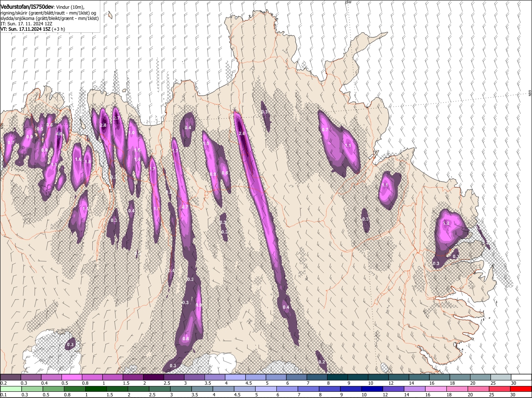Click the 2.8 precipitation value on the map
The width and height of the screenshot is (532, 398).
(103, 125)
